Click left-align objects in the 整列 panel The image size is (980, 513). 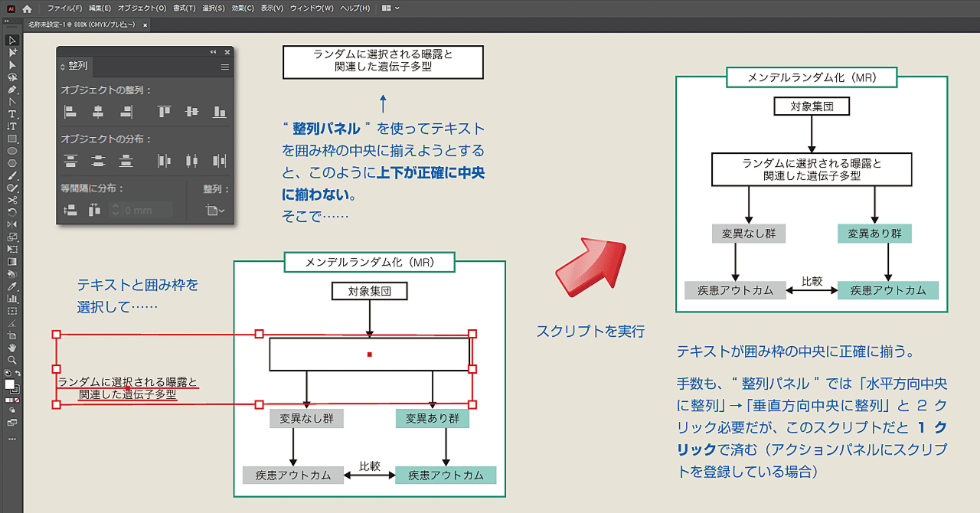tap(70, 111)
